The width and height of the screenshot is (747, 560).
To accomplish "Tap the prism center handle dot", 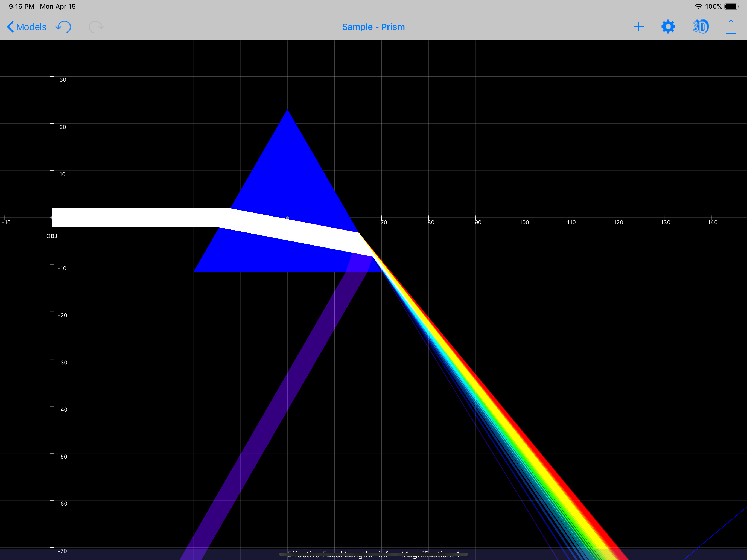I will [287, 218].
